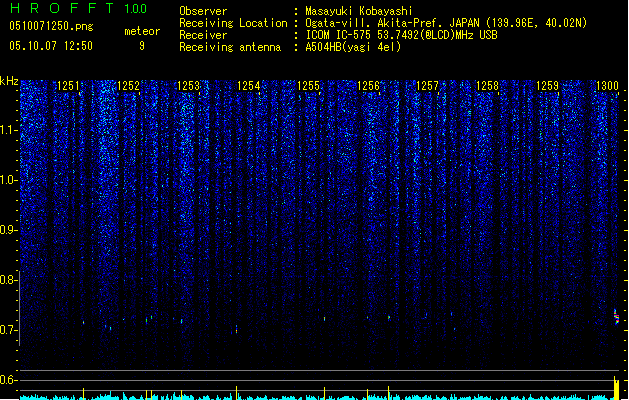Click the 1255 time label
The height and width of the screenshot is (400, 629).
308,85
